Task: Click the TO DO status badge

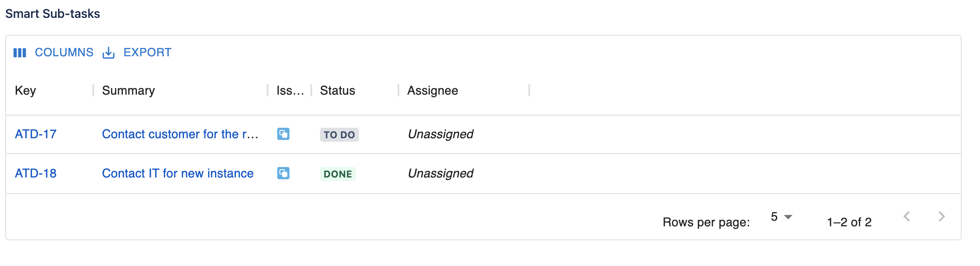Action: point(339,135)
